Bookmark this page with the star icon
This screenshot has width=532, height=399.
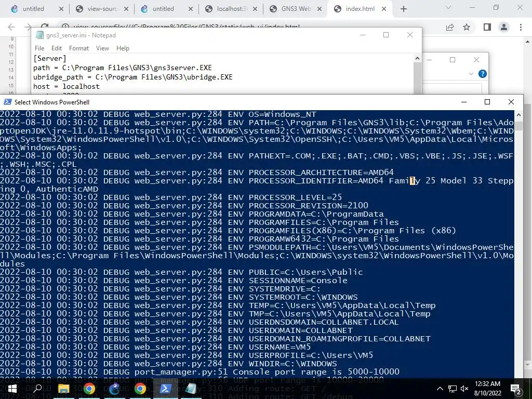(467, 27)
